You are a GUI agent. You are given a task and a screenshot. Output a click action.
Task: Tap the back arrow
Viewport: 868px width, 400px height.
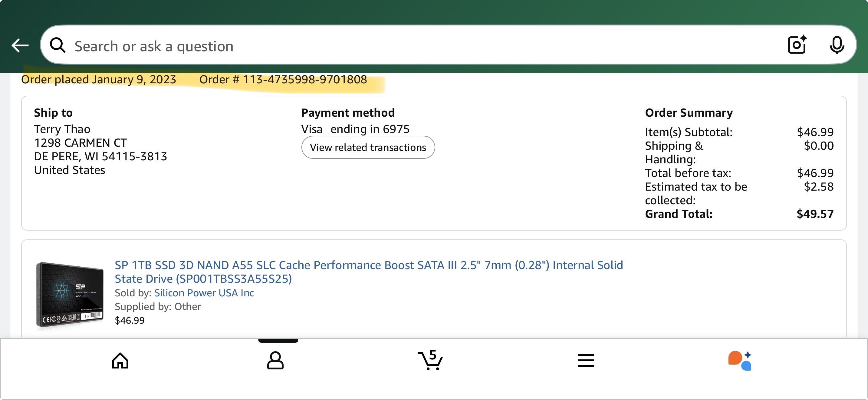tap(20, 45)
